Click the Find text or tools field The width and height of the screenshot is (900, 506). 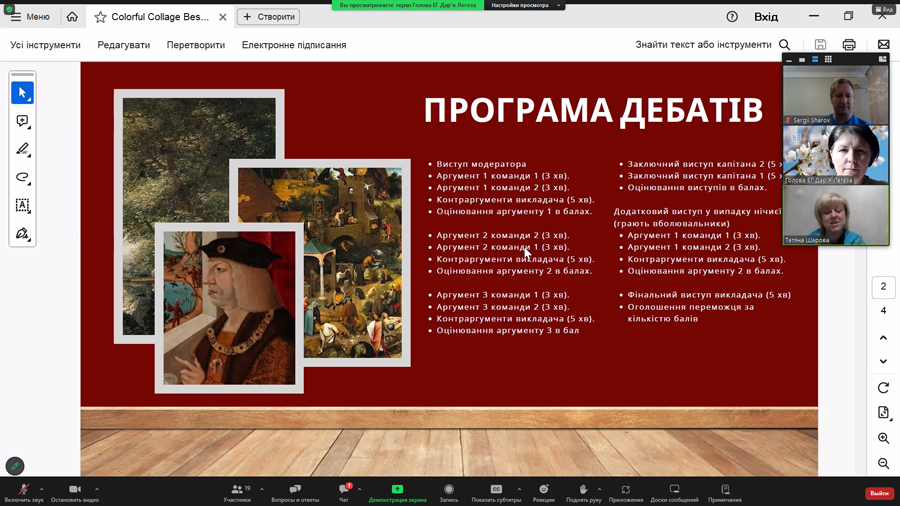pos(703,45)
